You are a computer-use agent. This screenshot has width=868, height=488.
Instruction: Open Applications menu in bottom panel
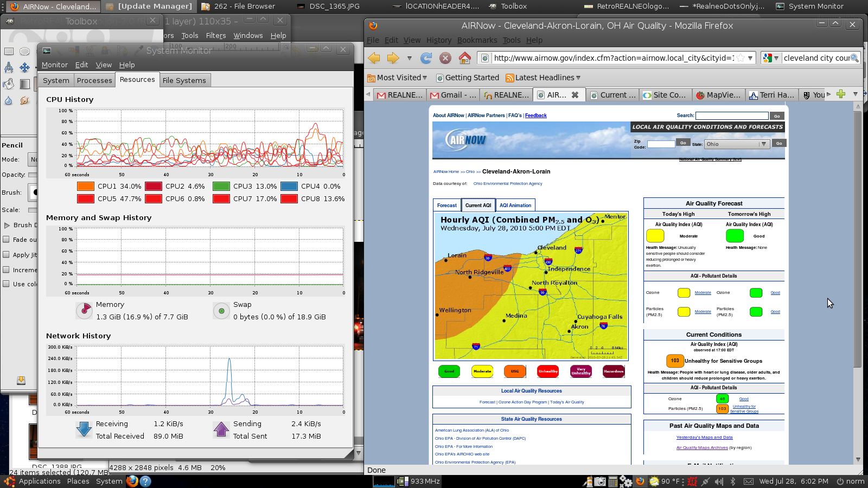(x=34, y=481)
